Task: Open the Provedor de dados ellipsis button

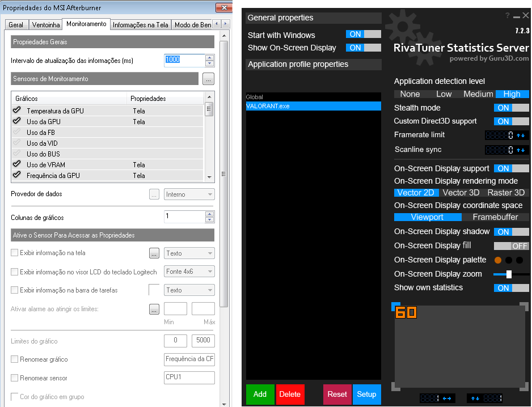Action: 154,194
